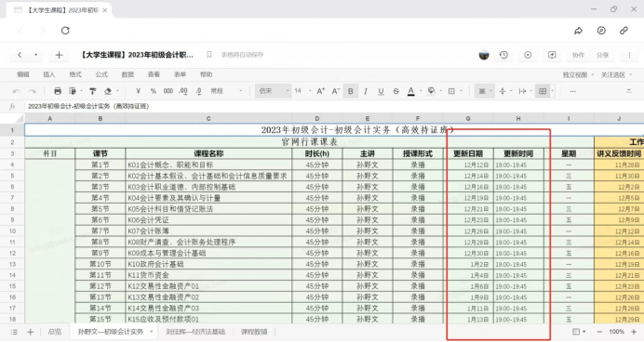Open the 格式 menu

pyautogui.click(x=75, y=74)
